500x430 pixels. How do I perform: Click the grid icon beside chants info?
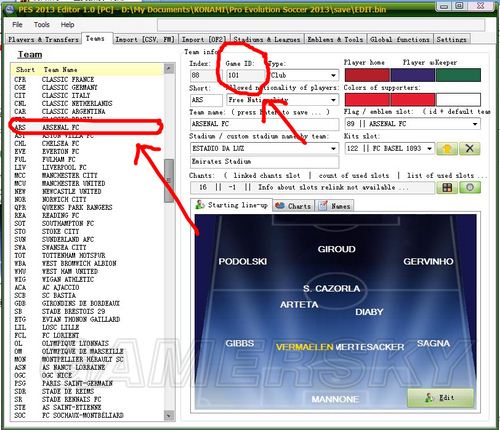[x=447, y=187]
